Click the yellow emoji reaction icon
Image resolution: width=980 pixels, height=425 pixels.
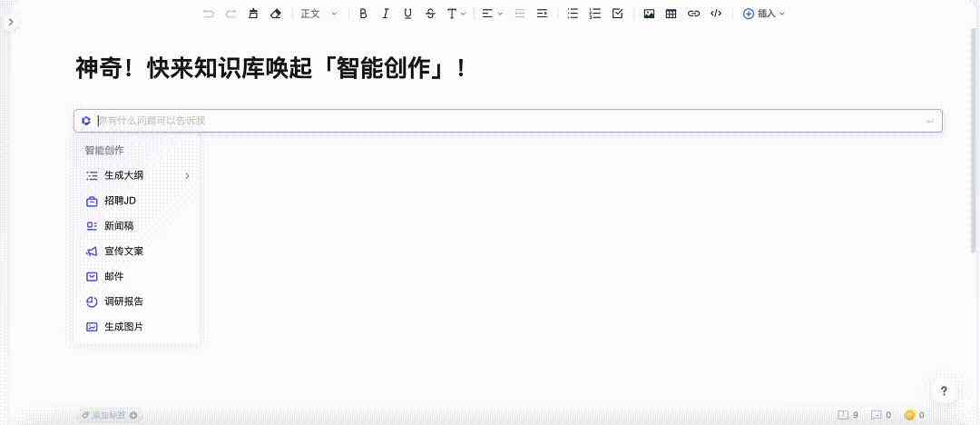[x=909, y=415]
